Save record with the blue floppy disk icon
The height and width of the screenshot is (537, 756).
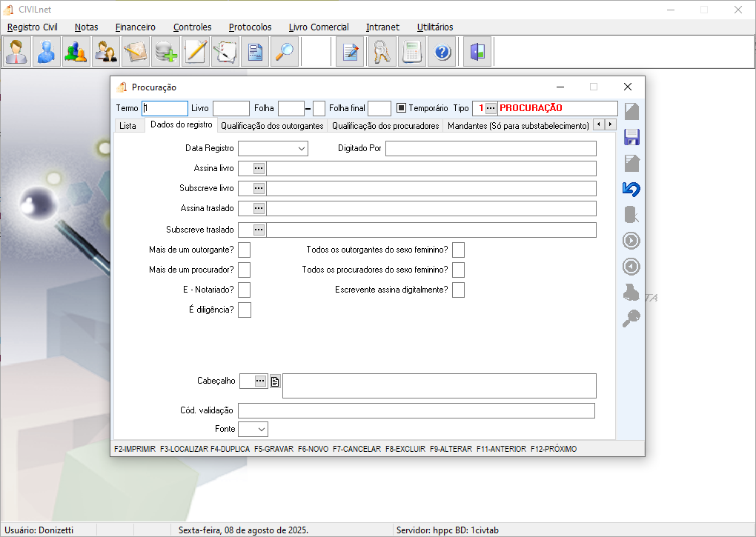(x=631, y=137)
